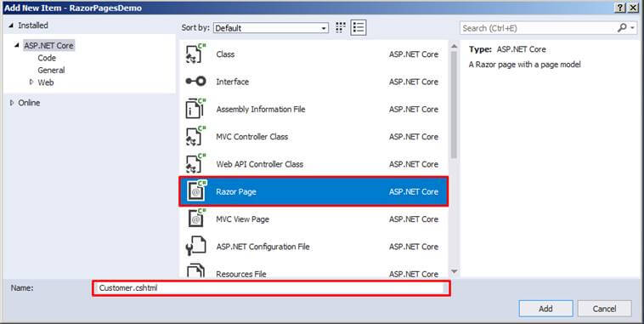644x324 pixels.
Task: Expand the Online section arrow
Action: [12, 102]
